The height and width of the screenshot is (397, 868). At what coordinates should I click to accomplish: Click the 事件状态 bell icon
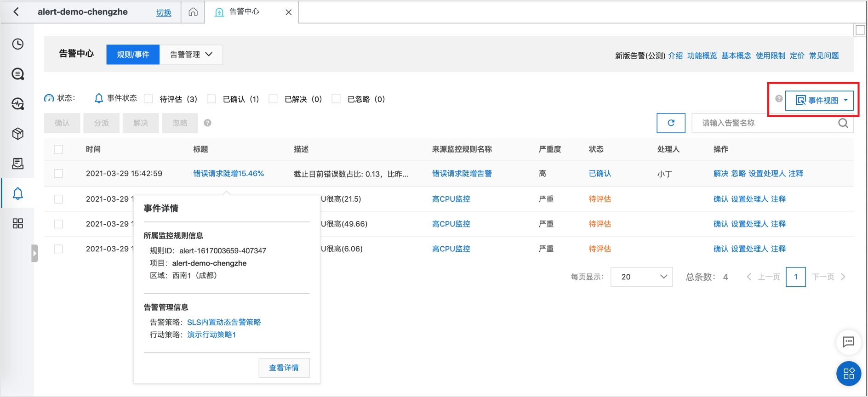click(x=98, y=98)
